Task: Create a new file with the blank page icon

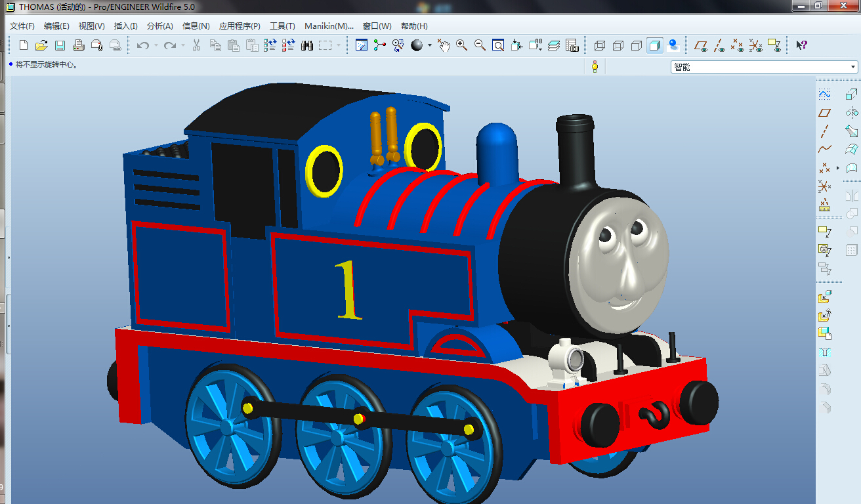Action: coord(24,45)
